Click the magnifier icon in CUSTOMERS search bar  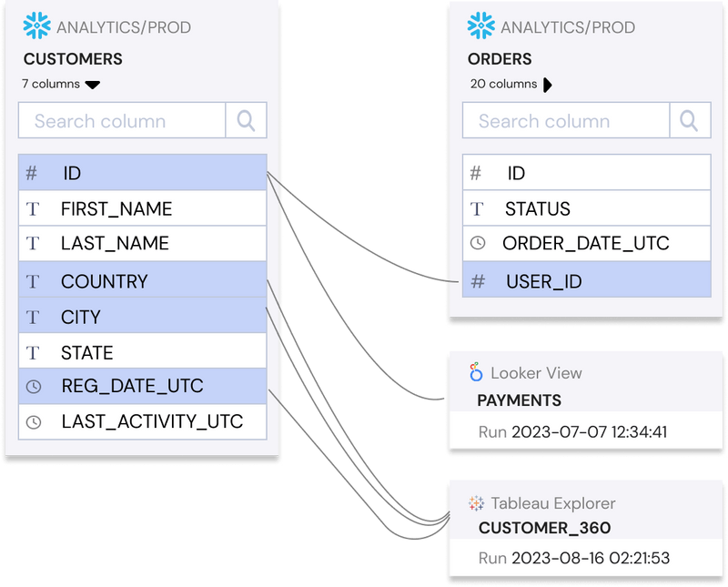tap(244, 121)
